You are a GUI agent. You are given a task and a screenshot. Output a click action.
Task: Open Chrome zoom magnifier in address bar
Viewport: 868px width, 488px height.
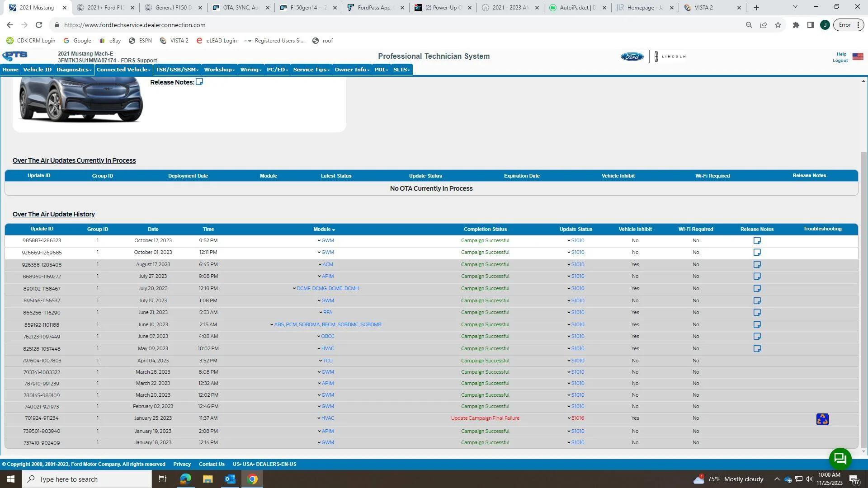749,25
